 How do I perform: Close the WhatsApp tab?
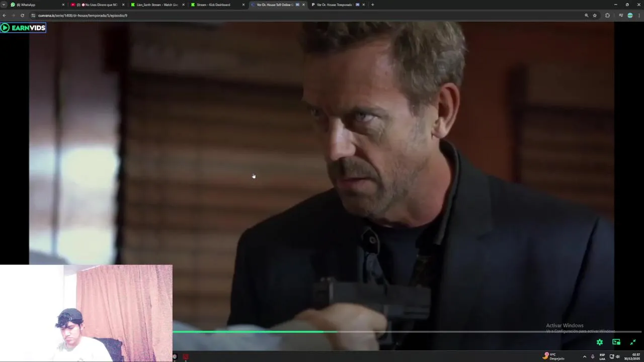click(63, 5)
